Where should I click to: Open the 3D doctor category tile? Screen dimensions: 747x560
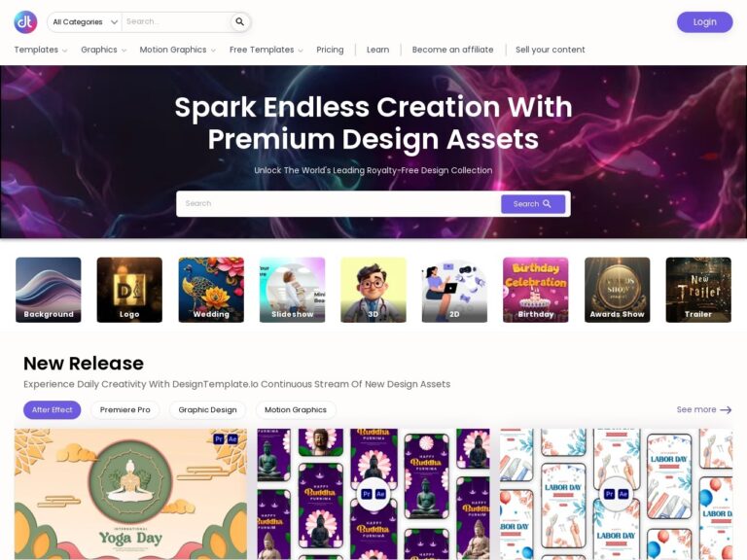pyautogui.click(x=373, y=290)
